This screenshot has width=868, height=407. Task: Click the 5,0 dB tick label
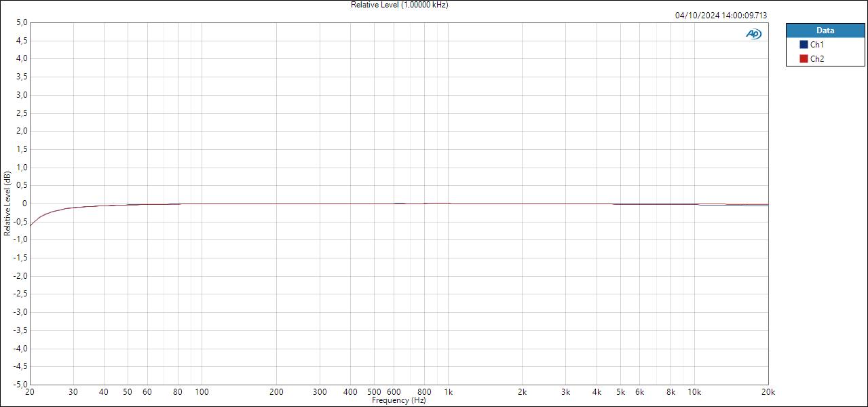pyautogui.click(x=21, y=20)
